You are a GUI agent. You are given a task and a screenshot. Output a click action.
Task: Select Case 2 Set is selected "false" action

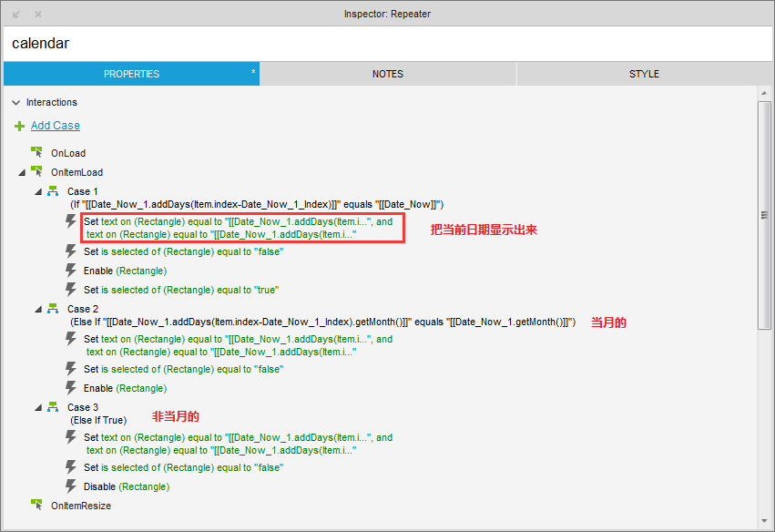[183, 369]
